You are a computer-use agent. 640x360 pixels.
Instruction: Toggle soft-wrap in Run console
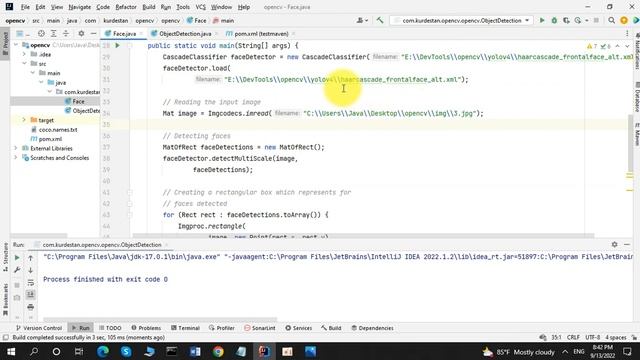[x=31, y=282]
